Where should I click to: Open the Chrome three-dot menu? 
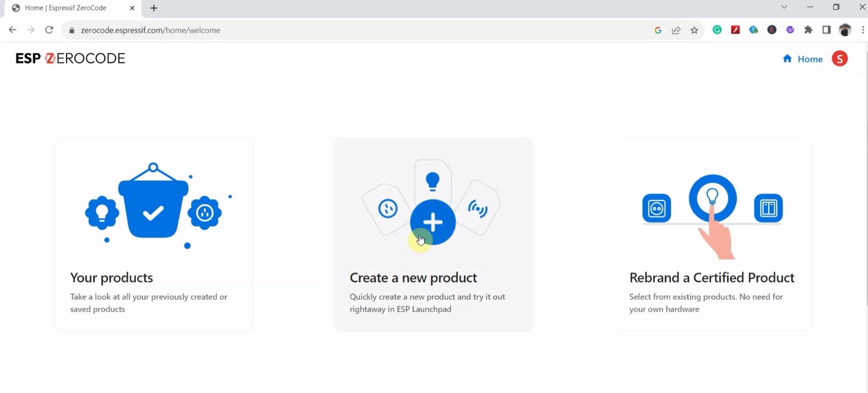[x=863, y=30]
